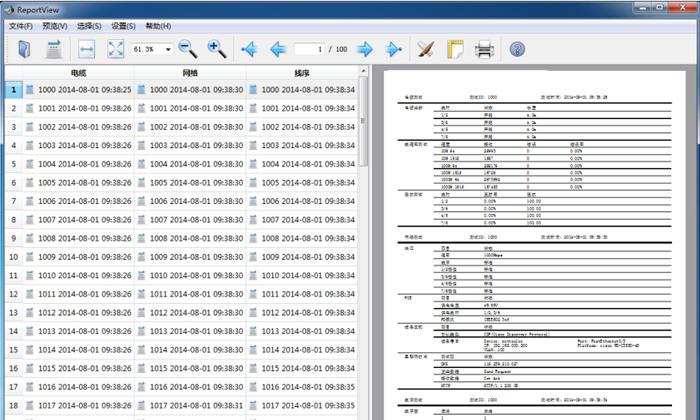Jump to the first page arrow
The height and width of the screenshot is (420, 700).
click(249, 49)
